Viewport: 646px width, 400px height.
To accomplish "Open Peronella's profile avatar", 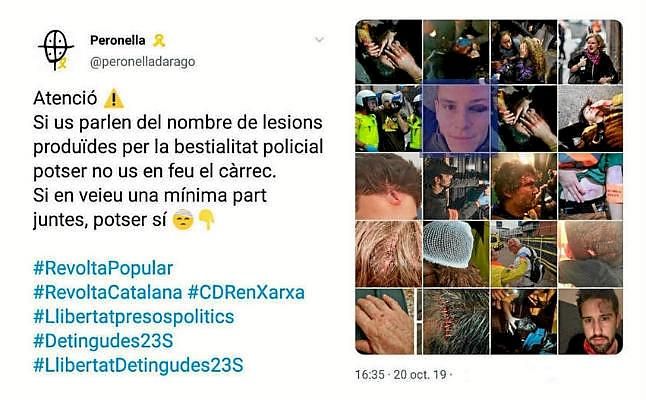I will click(x=56, y=50).
